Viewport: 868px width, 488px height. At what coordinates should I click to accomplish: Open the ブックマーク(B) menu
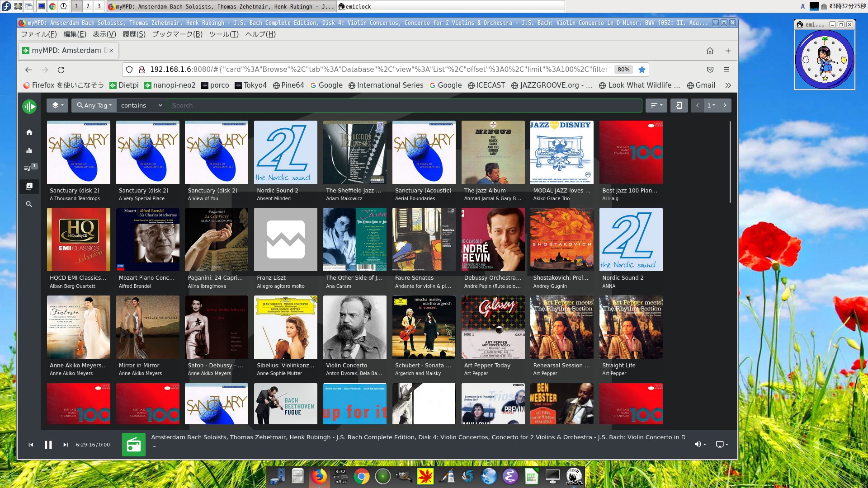click(x=177, y=34)
